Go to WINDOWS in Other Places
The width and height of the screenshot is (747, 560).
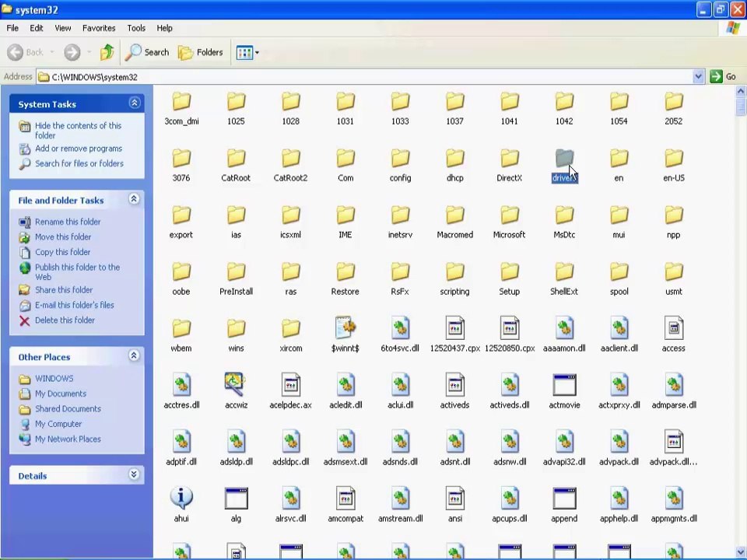click(54, 379)
